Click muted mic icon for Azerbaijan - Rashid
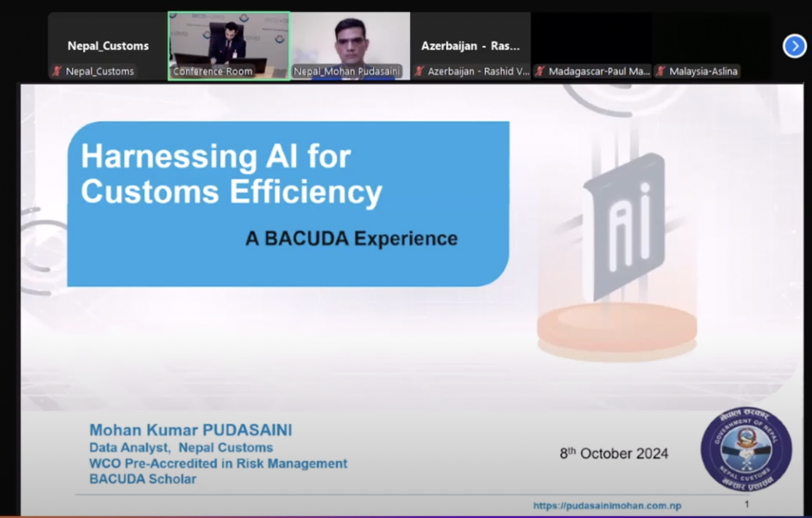812x518 pixels. pos(419,71)
